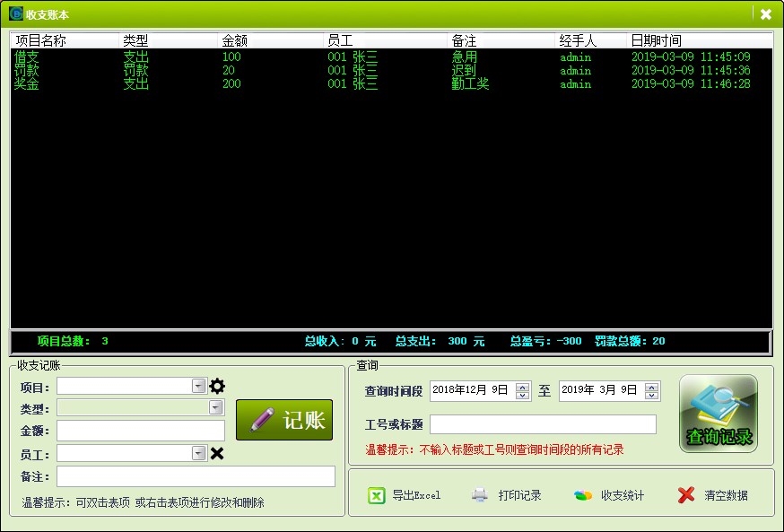The height and width of the screenshot is (532, 784).
Task: Click the gear icon next to 项目 field
Action: (x=217, y=387)
